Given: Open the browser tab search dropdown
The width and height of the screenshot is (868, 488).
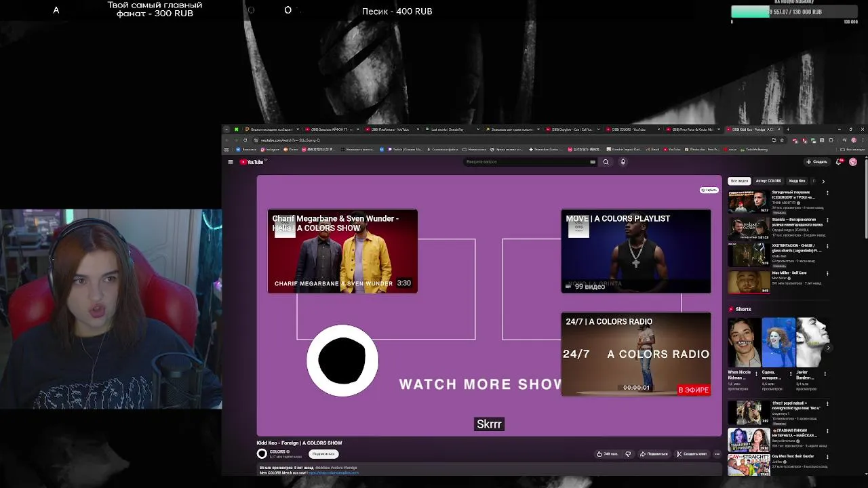Looking at the screenshot, I should click(226, 129).
